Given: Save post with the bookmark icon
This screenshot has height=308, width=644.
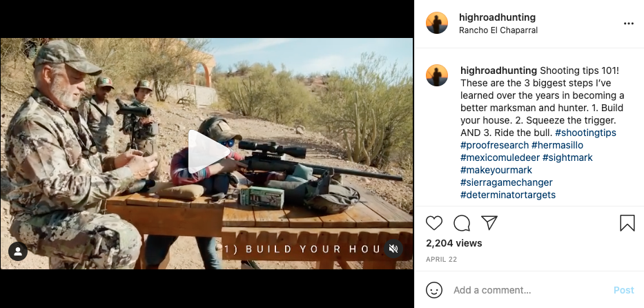Looking at the screenshot, I should click(x=627, y=223).
